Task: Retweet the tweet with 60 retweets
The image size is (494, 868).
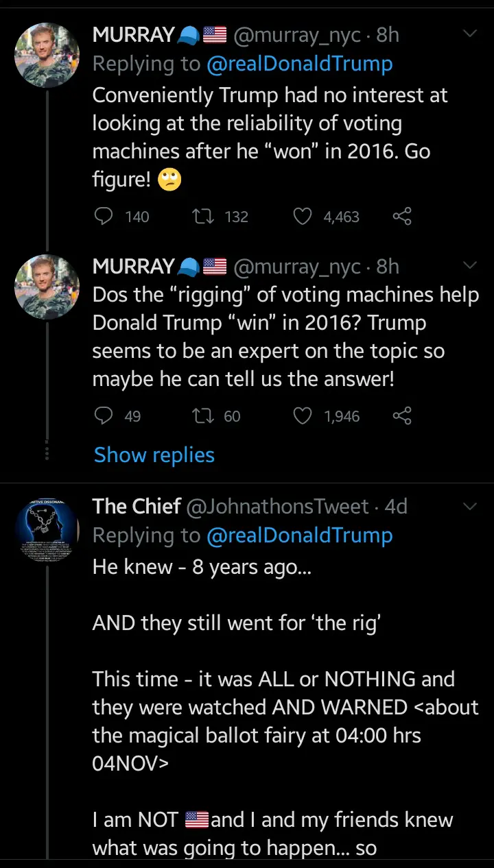Action: tap(202, 416)
